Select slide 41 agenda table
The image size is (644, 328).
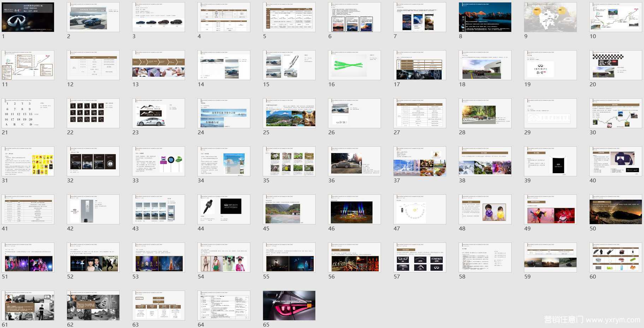tap(28, 210)
